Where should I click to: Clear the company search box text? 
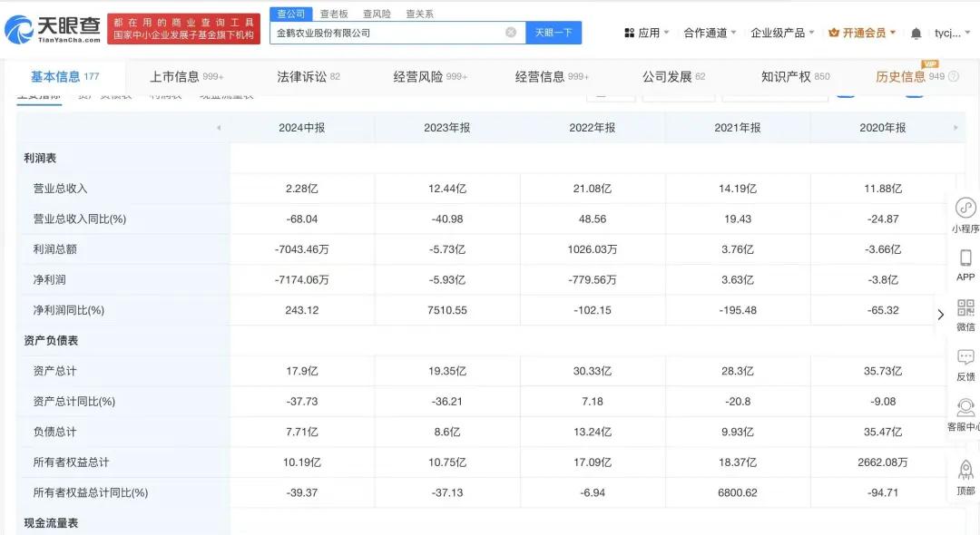[511, 33]
